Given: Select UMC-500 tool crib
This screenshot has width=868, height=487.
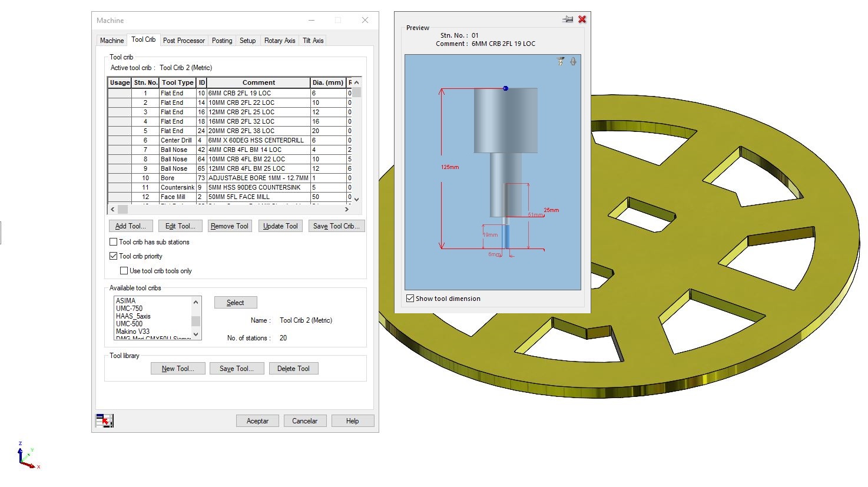Looking at the screenshot, I should tap(130, 324).
